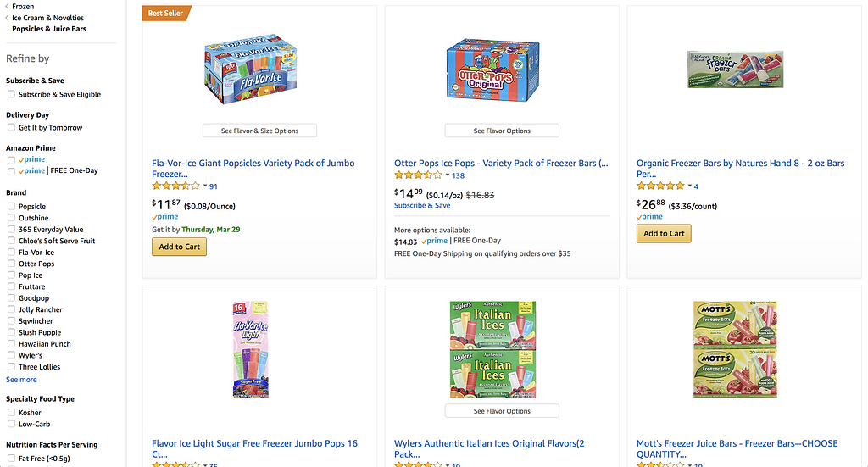This screenshot has width=868, height=467.
Task: Open Otter Pops Original product image
Action: (x=501, y=69)
